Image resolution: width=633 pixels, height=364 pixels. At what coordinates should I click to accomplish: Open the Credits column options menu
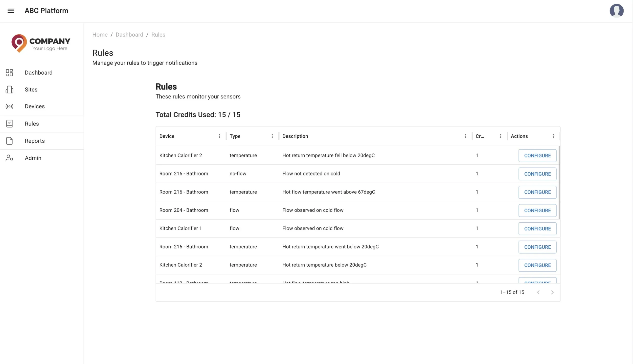[x=500, y=136]
